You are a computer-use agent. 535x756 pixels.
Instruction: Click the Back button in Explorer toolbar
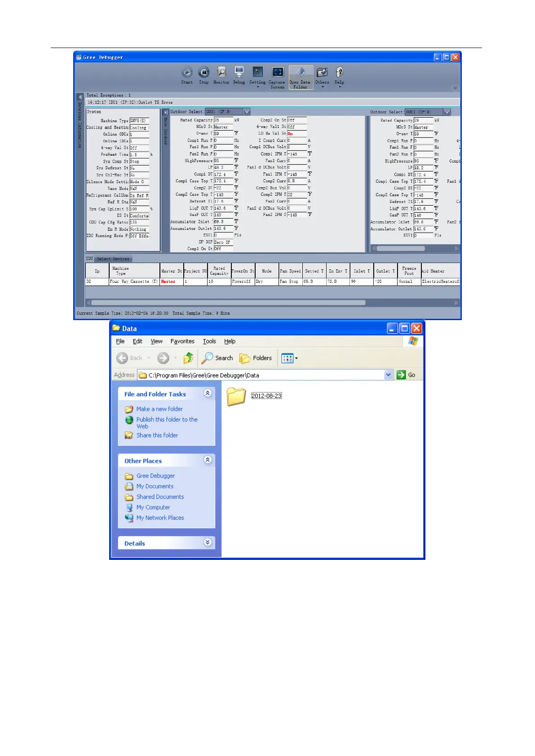coord(129,358)
